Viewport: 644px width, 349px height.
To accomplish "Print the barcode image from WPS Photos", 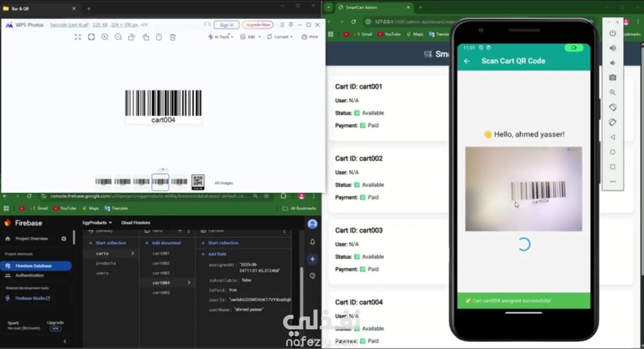I will (x=310, y=37).
